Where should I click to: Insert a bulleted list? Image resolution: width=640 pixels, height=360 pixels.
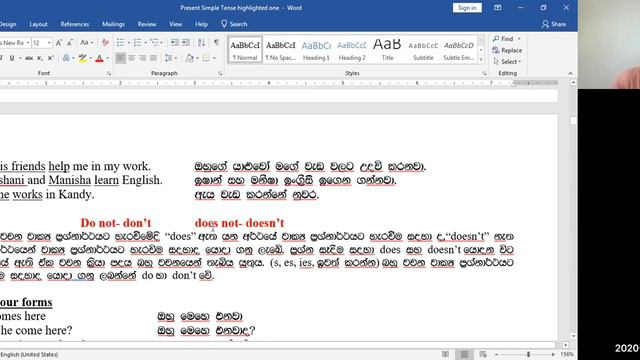click(120, 42)
